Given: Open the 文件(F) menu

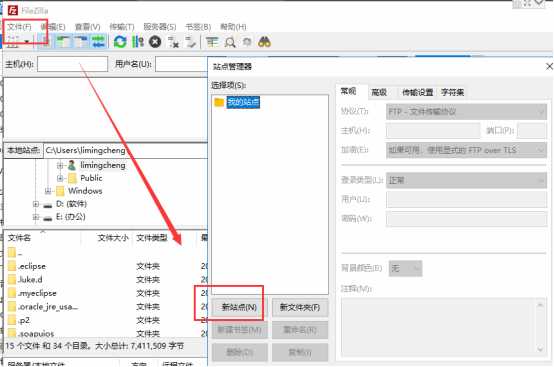Looking at the screenshot, I should pyautogui.click(x=19, y=27).
